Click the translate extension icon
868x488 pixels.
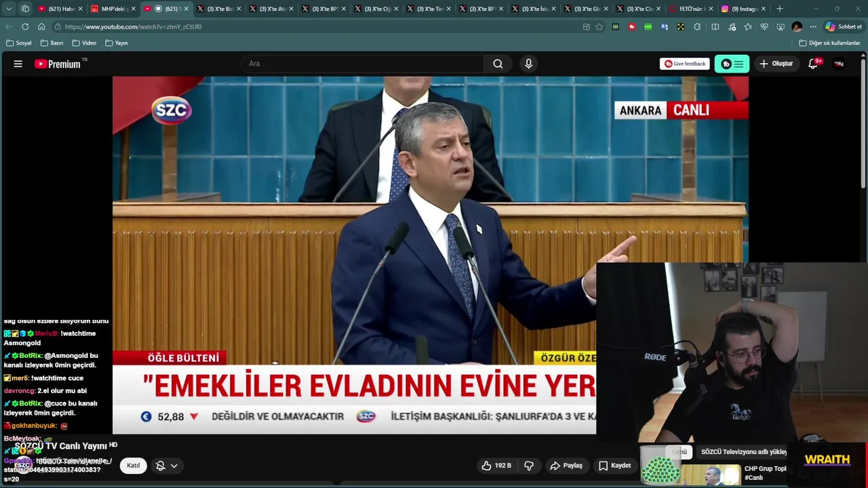tap(664, 26)
